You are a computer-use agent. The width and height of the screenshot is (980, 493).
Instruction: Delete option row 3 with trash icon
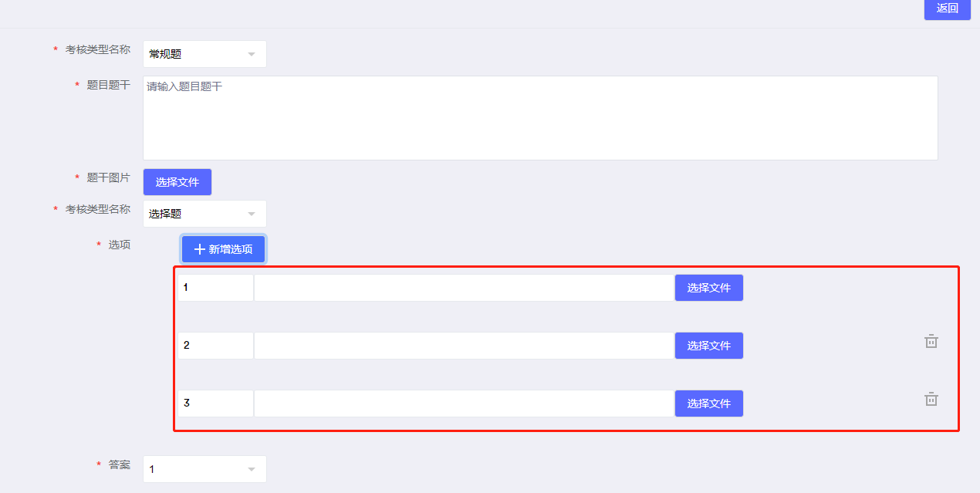coord(931,399)
